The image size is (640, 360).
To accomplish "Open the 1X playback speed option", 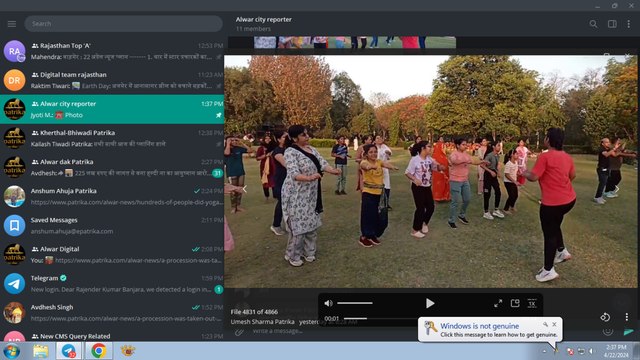I will (532, 303).
